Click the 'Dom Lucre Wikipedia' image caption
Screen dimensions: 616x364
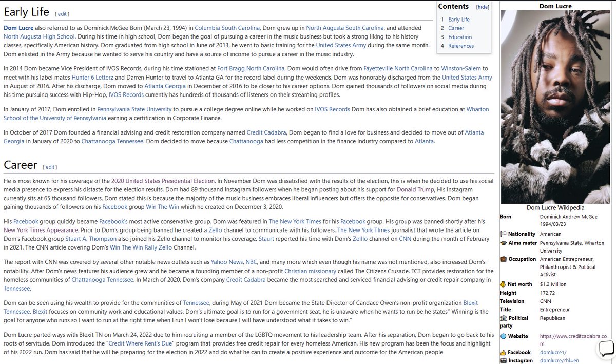(555, 208)
